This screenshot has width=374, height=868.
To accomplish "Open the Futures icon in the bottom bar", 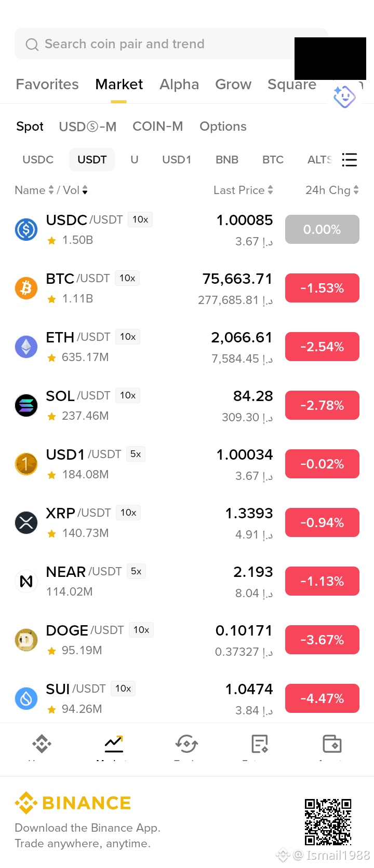I will point(259,744).
